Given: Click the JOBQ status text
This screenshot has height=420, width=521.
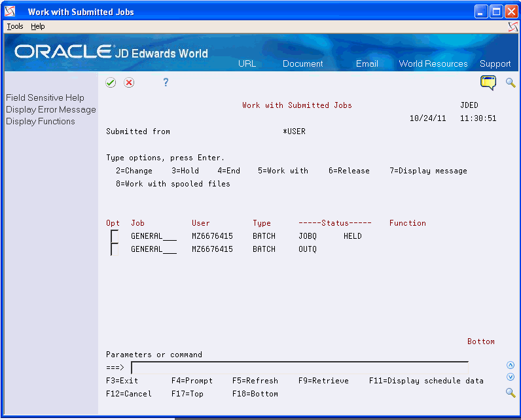Looking at the screenshot, I should click(x=308, y=236).
